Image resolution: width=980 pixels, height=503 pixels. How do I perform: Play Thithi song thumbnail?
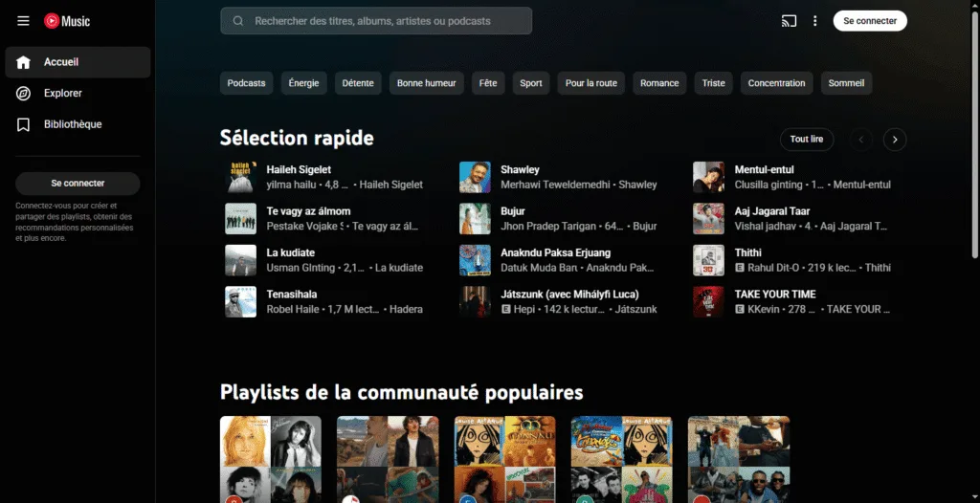[x=709, y=260]
